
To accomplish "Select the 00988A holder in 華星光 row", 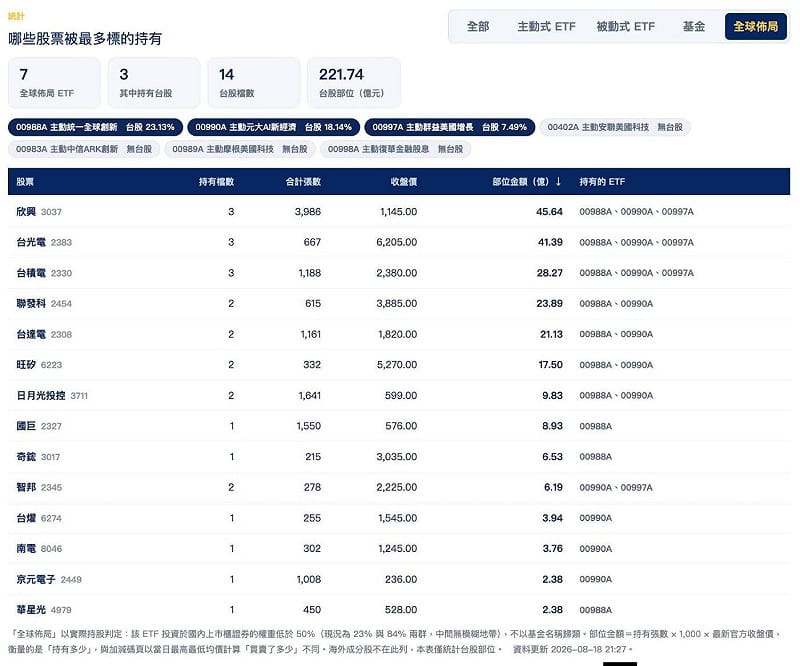I will [595, 610].
